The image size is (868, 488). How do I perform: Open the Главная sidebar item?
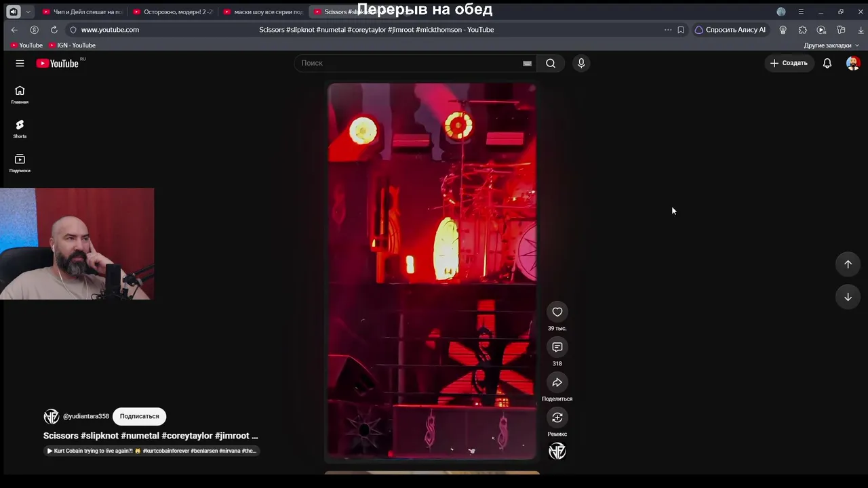coord(20,94)
